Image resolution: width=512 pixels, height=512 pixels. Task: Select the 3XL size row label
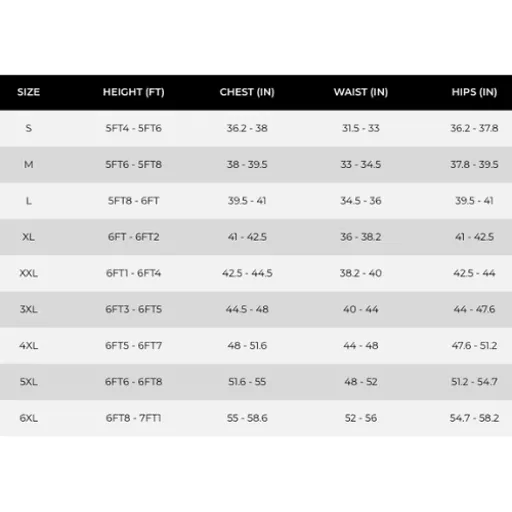click(29, 309)
